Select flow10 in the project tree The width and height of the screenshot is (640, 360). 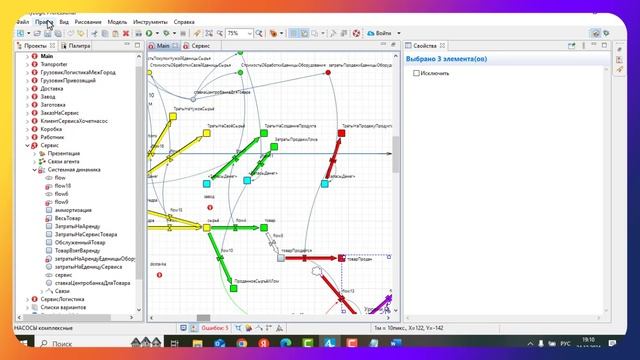click(62, 186)
